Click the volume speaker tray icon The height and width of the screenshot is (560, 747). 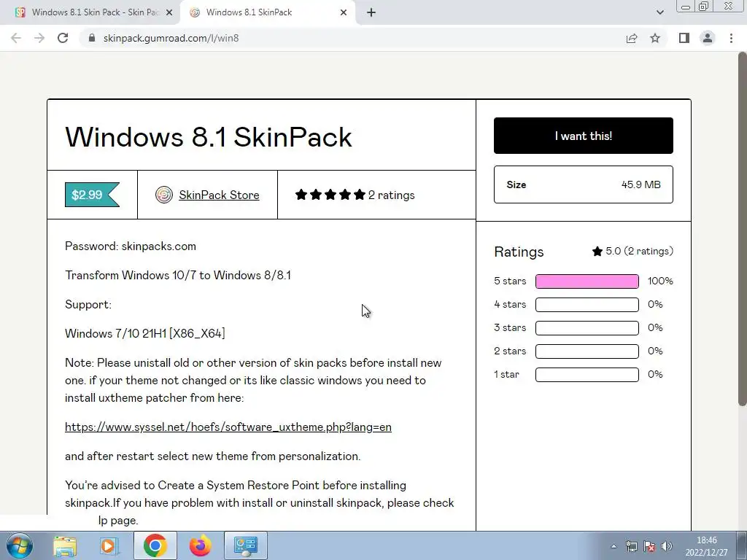coord(667,546)
